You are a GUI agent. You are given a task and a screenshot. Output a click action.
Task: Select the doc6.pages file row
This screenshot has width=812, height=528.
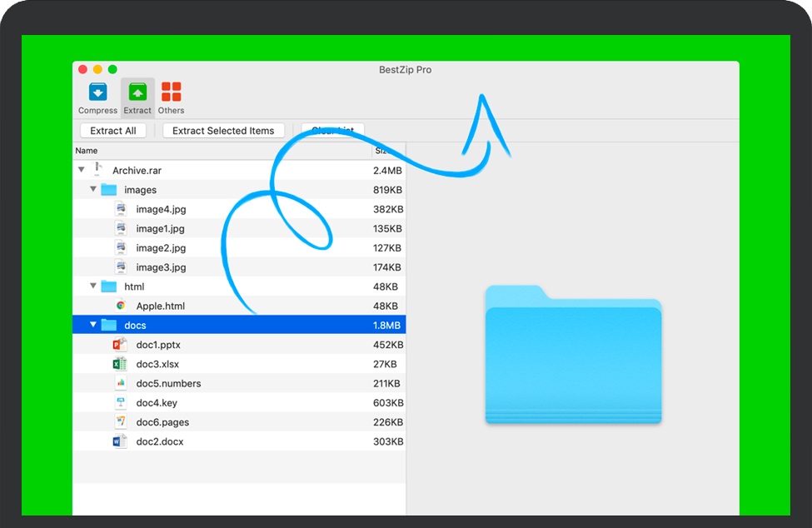162,422
